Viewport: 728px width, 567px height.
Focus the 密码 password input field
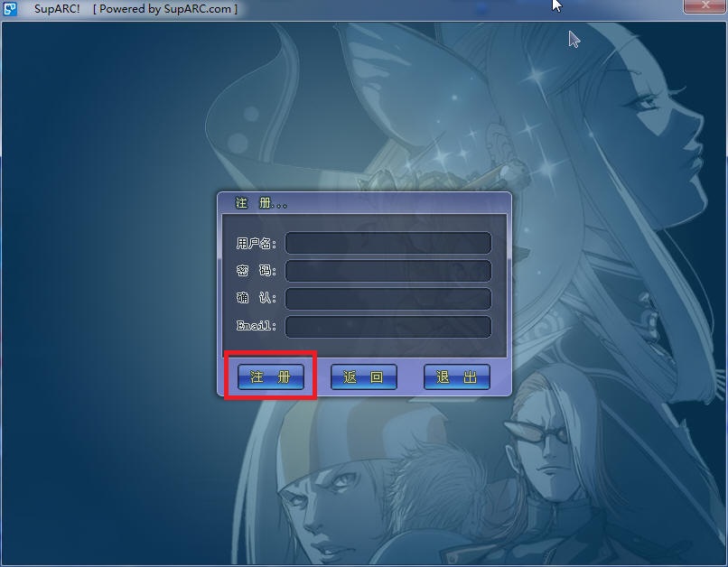[x=388, y=271]
